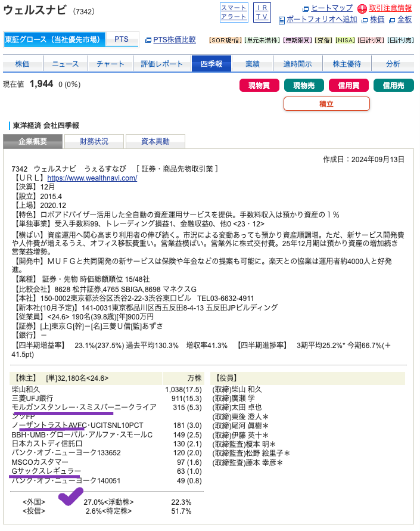The image size is (420, 531).
Task: Click shareholder row MSCOカスタマー
Action: pos(107,462)
